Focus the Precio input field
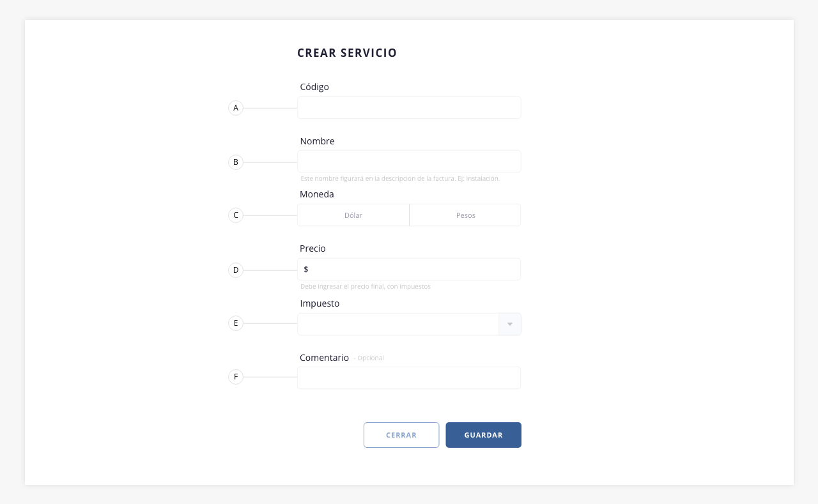Screen dimensions: 818x504 pos(409,269)
